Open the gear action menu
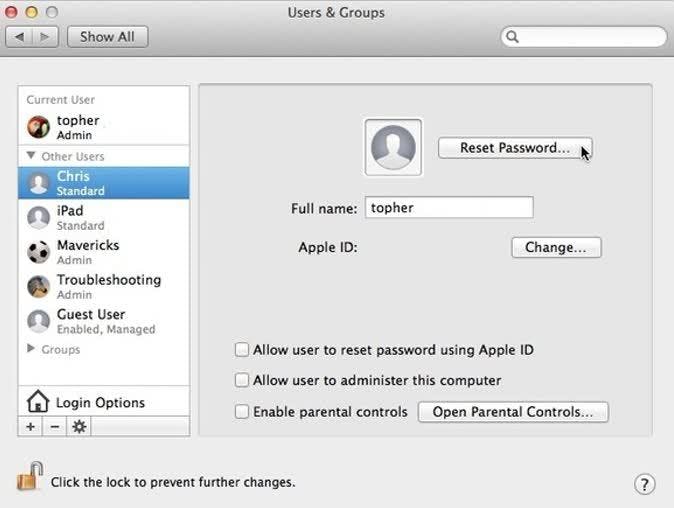674x508 pixels. coord(79,426)
